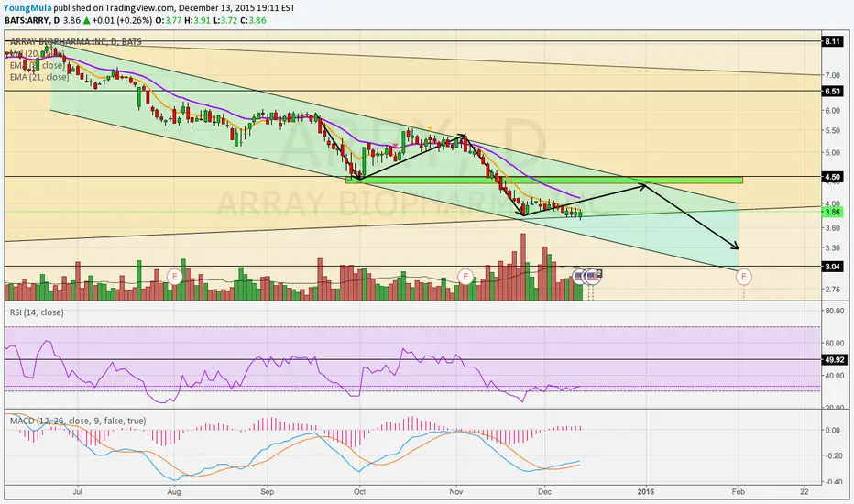Click the 49.92 RSI level tag

pos(834,359)
